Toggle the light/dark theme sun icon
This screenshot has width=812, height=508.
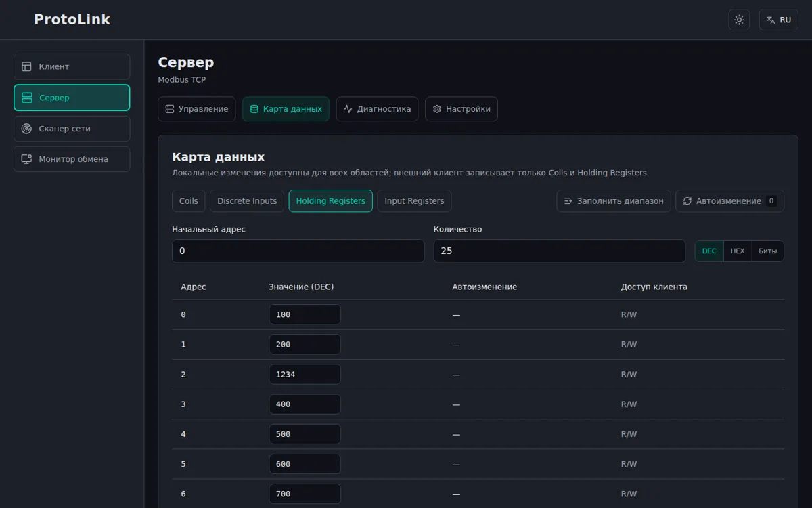[739, 20]
